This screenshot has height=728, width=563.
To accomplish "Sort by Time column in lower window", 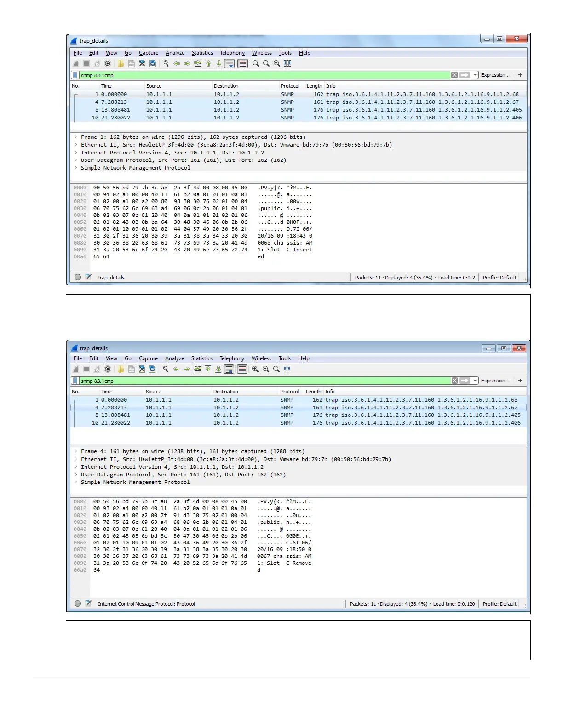I will 106,392.
